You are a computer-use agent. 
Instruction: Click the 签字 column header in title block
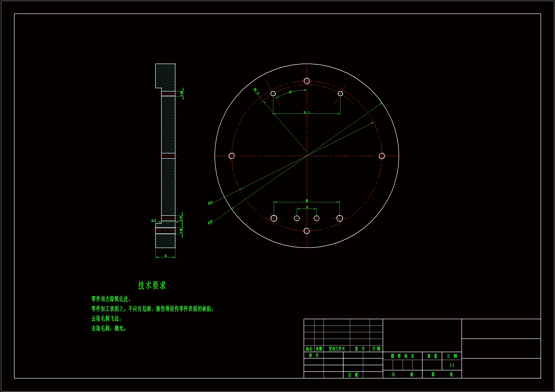click(x=359, y=349)
